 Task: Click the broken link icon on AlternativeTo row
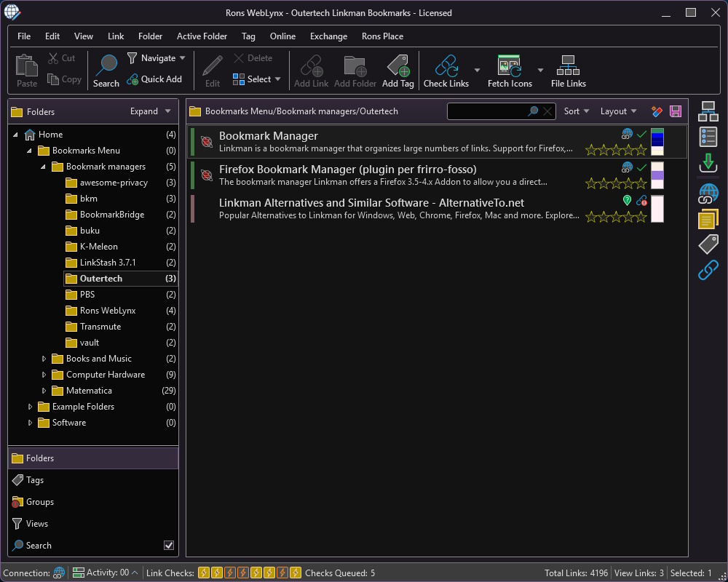641,201
